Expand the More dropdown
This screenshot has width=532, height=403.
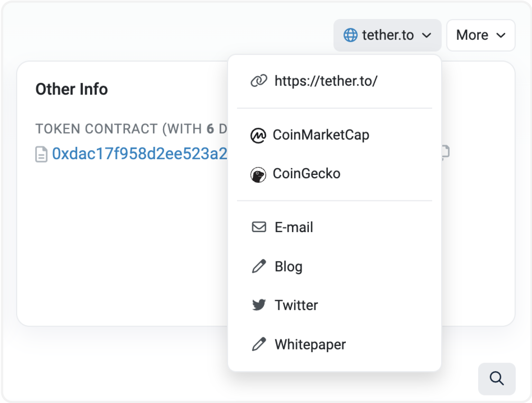(x=481, y=35)
